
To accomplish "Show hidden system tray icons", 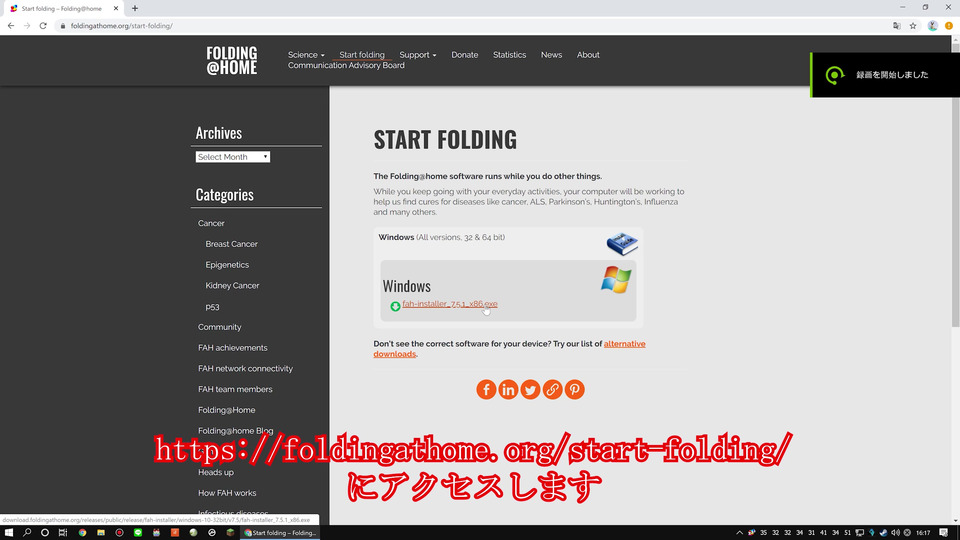I will 740,533.
